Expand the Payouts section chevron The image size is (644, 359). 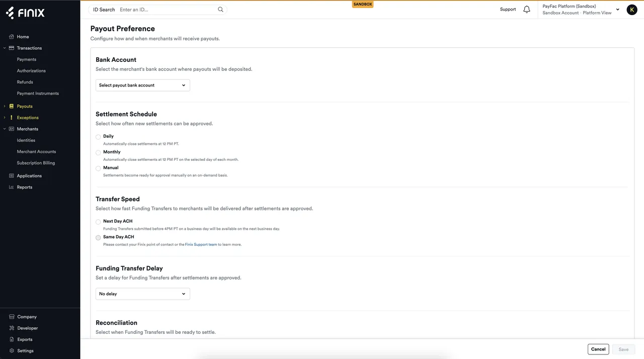point(5,106)
